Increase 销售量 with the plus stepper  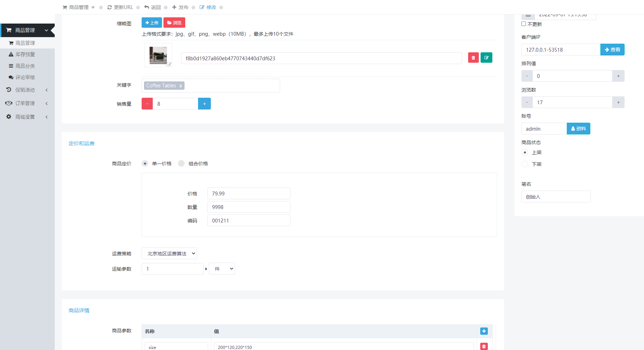pos(204,103)
